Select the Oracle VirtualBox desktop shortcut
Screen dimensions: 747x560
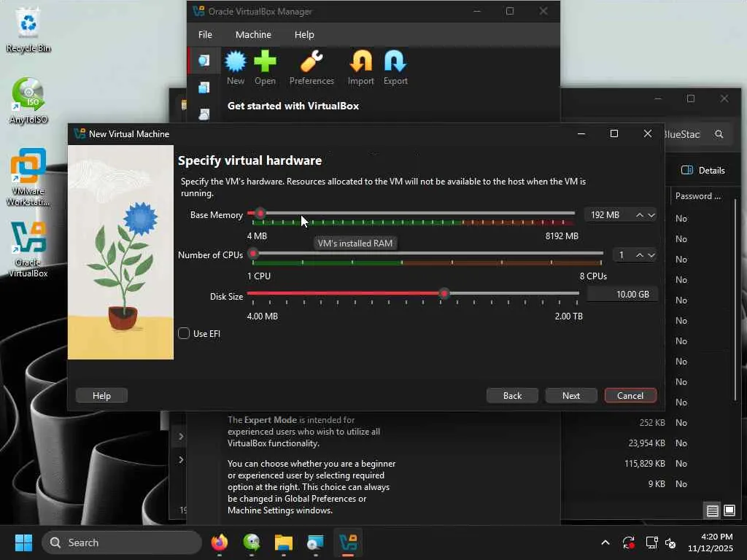28,249
